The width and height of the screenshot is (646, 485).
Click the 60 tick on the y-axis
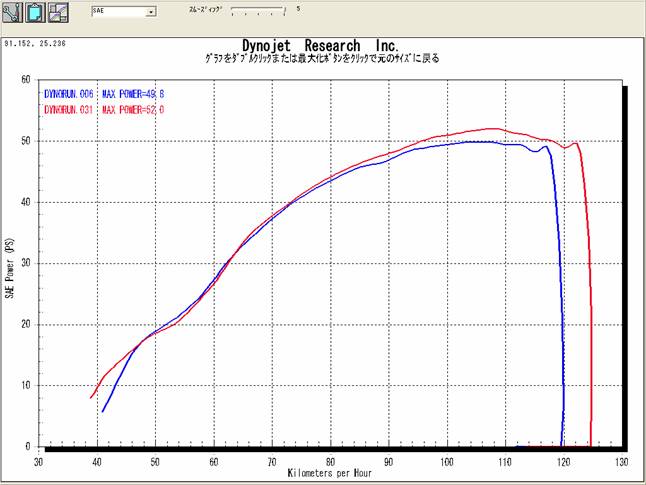[26, 80]
